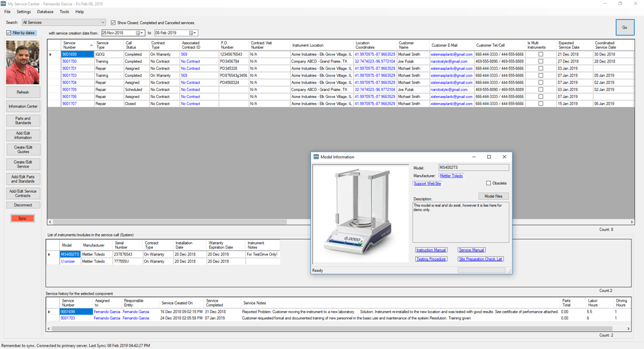Open the File menu

tap(8, 12)
